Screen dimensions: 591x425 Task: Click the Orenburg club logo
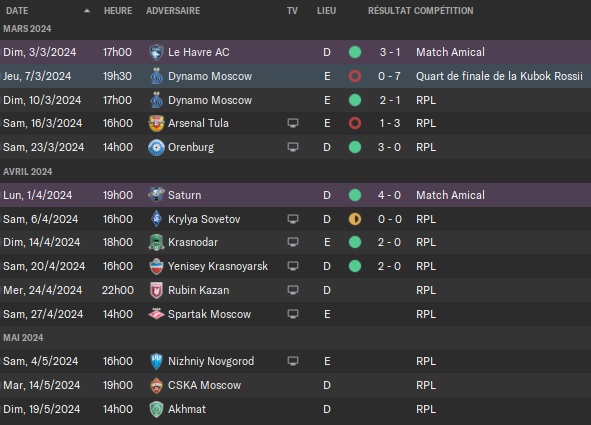(156, 147)
